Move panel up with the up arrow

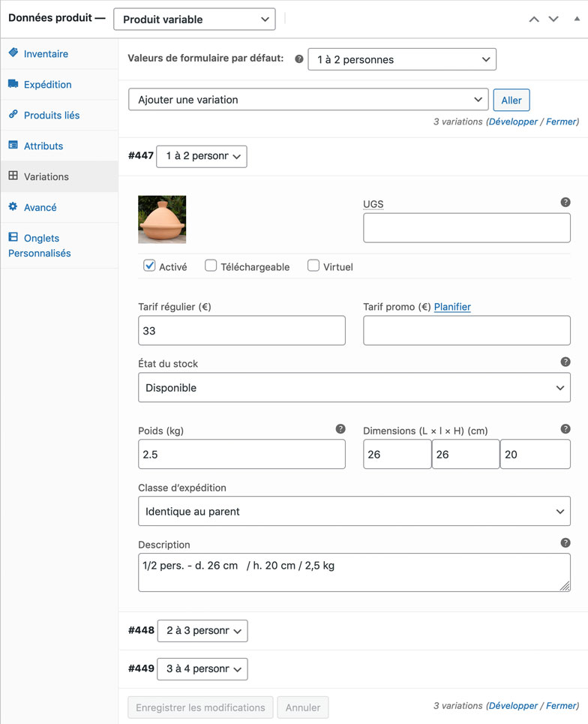[534, 20]
